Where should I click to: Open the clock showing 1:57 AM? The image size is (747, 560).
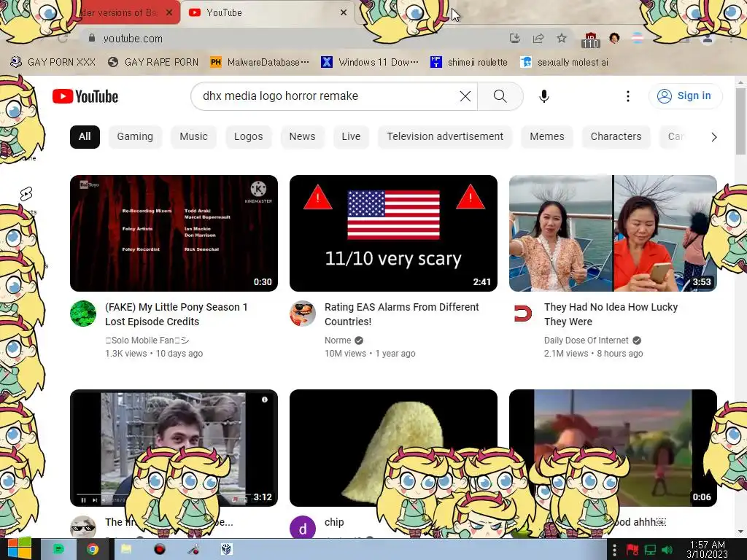pyautogui.click(x=707, y=550)
